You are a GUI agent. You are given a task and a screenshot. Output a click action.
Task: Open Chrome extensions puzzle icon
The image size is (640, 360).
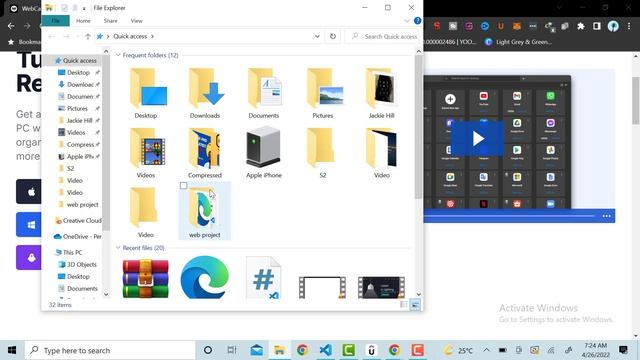[x=580, y=26]
